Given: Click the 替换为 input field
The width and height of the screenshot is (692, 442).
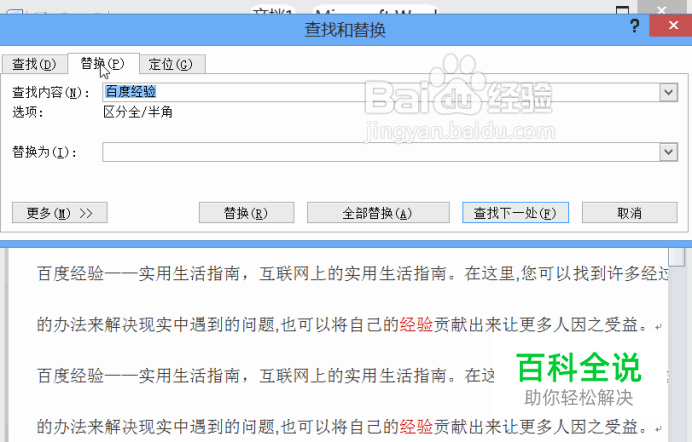Looking at the screenshot, I should [x=381, y=152].
